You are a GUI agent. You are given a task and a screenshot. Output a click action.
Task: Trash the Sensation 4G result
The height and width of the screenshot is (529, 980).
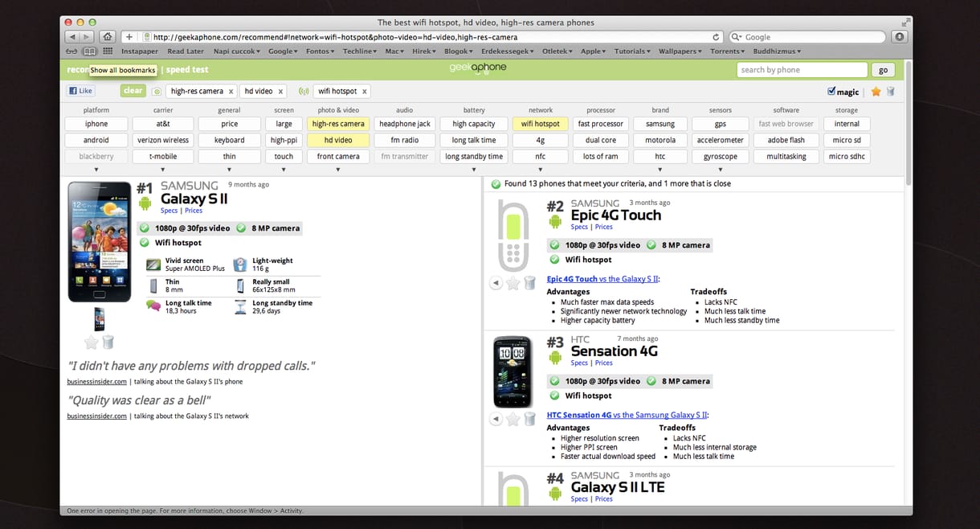click(x=529, y=419)
